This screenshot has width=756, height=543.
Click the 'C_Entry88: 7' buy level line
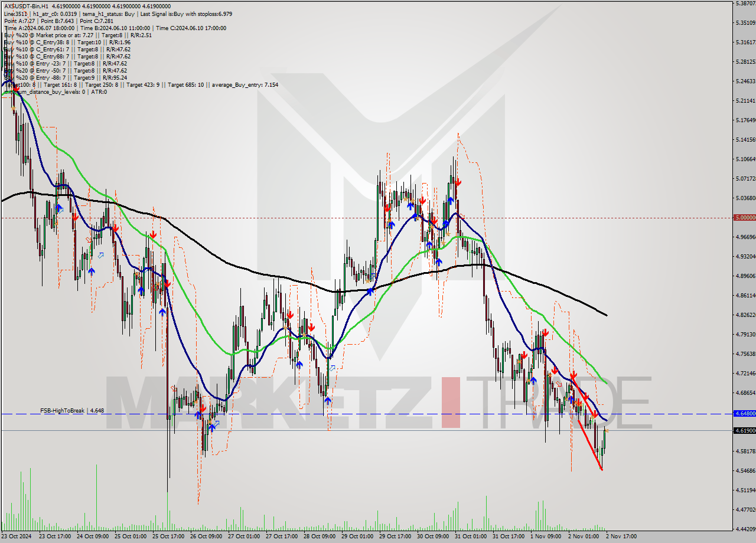67,56
